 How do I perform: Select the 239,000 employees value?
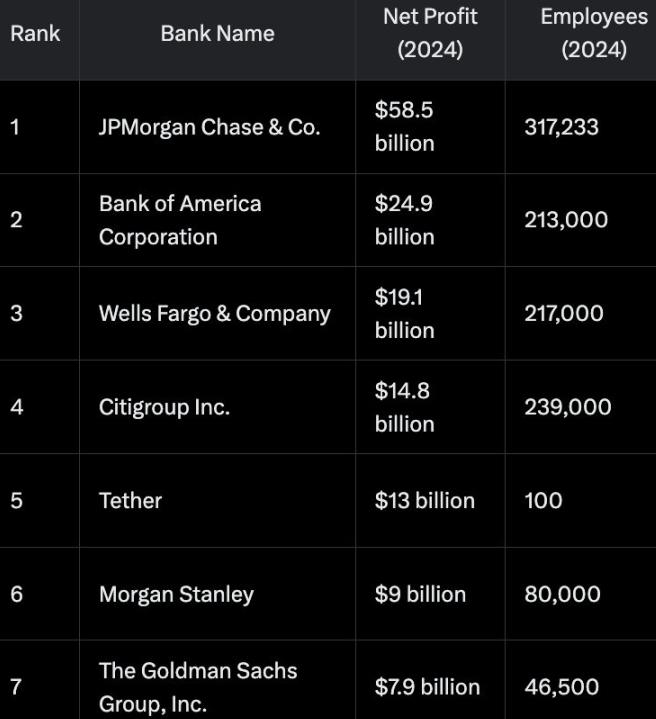567,407
